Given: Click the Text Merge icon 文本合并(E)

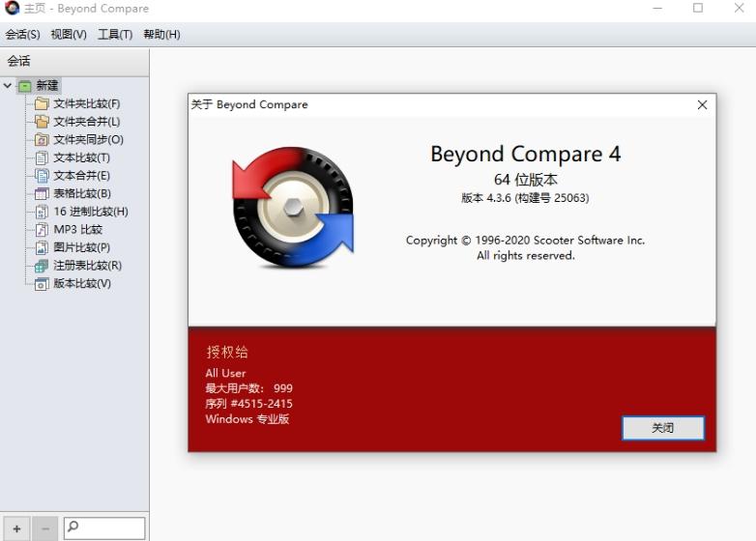Looking at the screenshot, I should pyautogui.click(x=42, y=176).
